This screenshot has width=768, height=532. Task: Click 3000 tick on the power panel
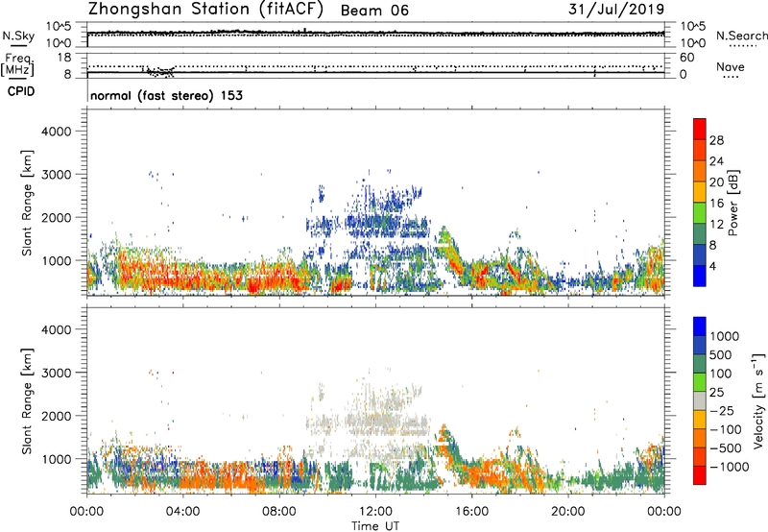click(x=56, y=175)
